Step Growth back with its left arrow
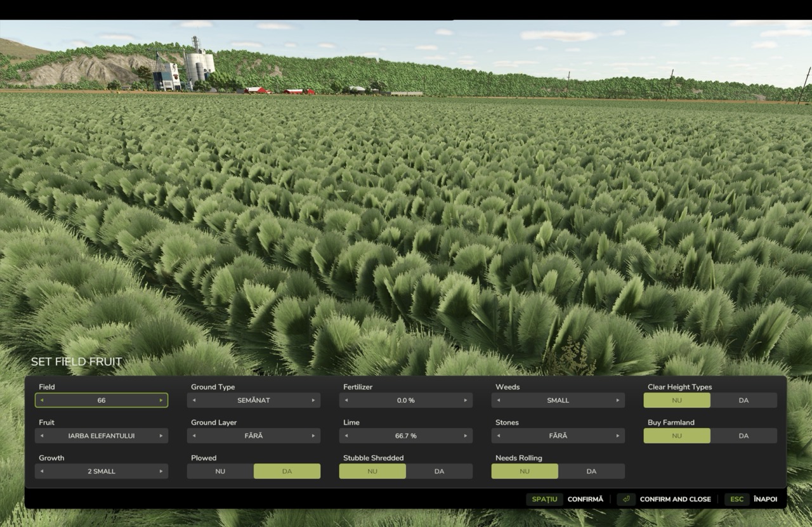Screen dimensions: 812x527 (x=42, y=471)
